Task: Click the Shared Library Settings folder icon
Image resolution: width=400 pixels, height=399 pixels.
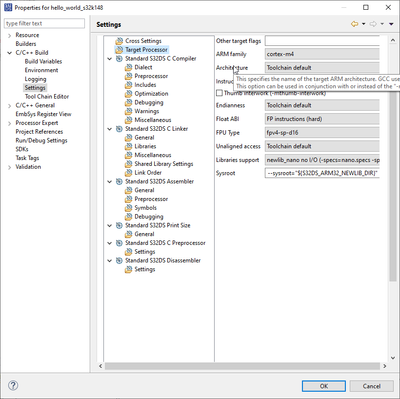Action: pos(128,164)
